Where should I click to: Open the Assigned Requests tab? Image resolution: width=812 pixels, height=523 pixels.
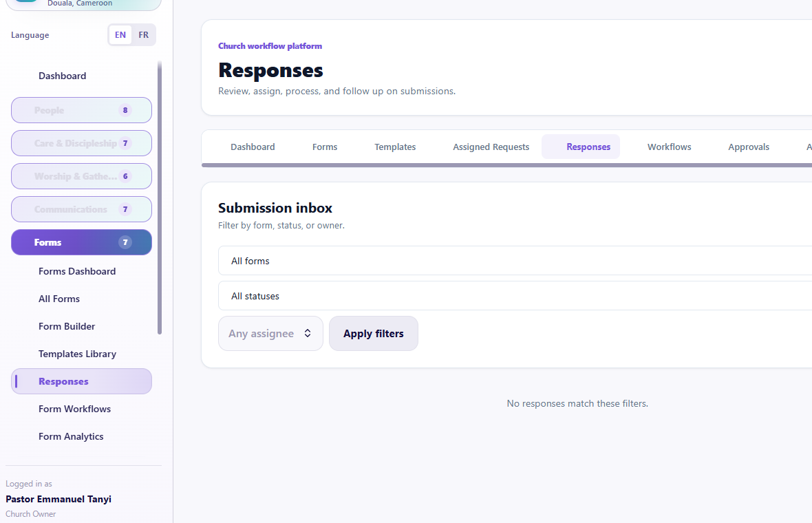click(x=491, y=147)
